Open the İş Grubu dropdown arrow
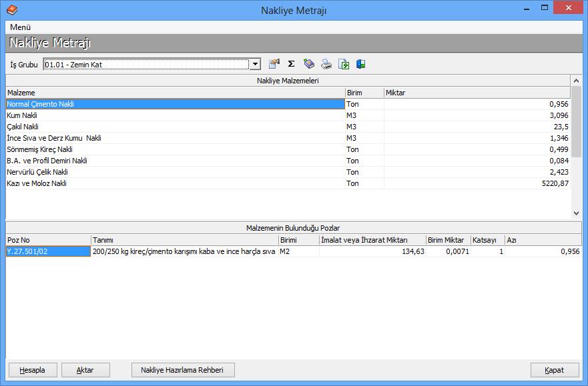588x386 pixels. (255, 65)
